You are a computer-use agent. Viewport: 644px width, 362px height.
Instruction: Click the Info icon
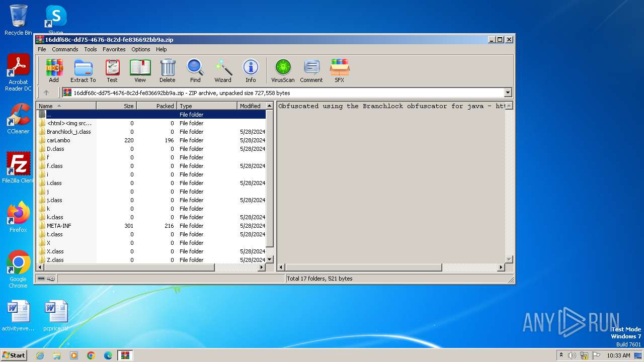251,70
